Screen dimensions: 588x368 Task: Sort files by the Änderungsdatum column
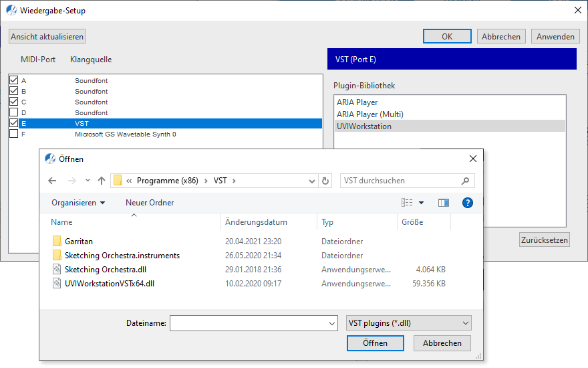pos(256,222)
